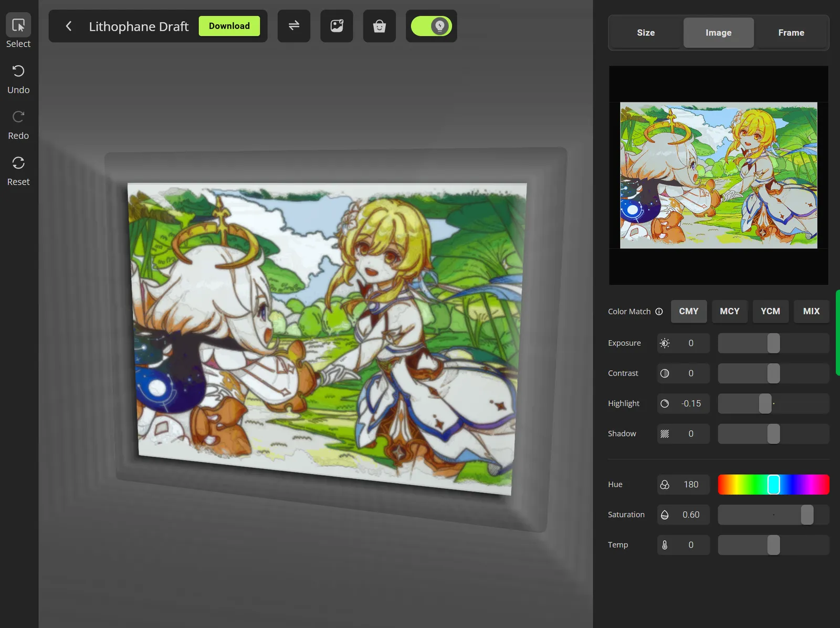840x628 pixels.
Task: Click the Download button
Action: pos(229,26)
